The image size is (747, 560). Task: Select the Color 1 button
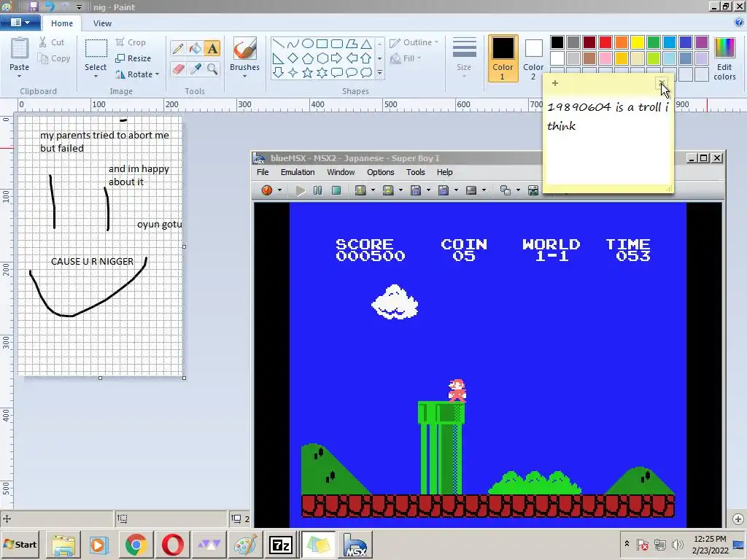coord(503,58)
